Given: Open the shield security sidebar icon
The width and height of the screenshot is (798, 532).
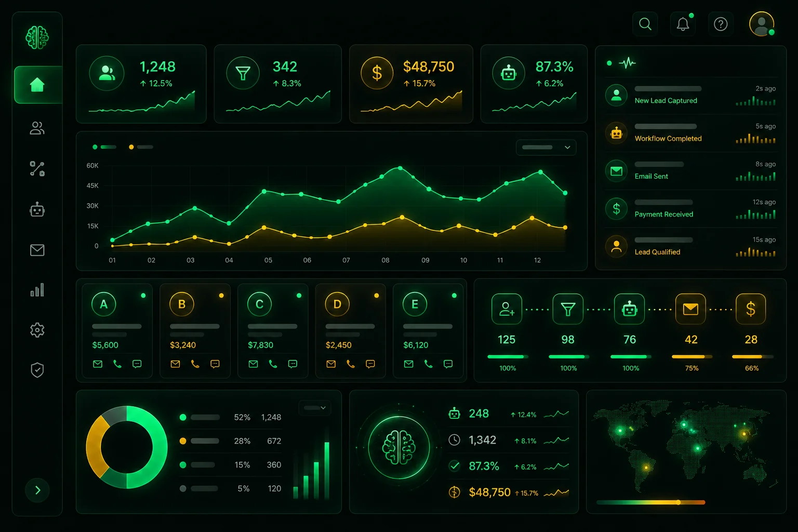Looking at the screenshot, I should pos(37,370).
